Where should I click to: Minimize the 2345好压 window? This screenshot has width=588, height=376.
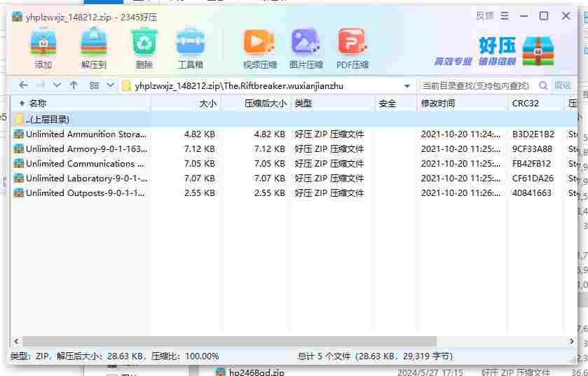pos(524,15)
